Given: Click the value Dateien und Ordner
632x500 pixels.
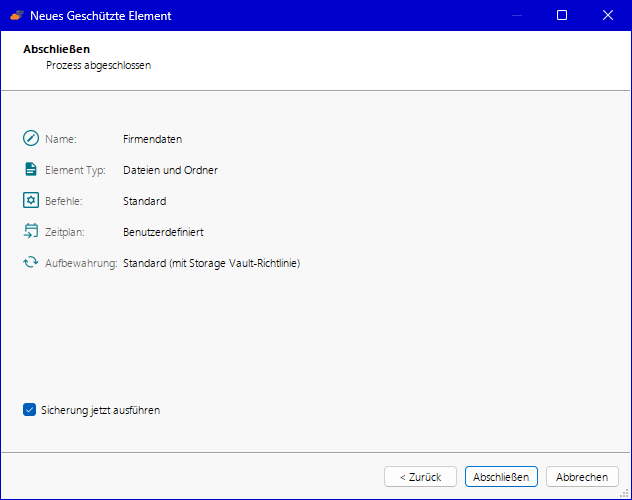Looking at the screenshot, I should click(170, 170).
